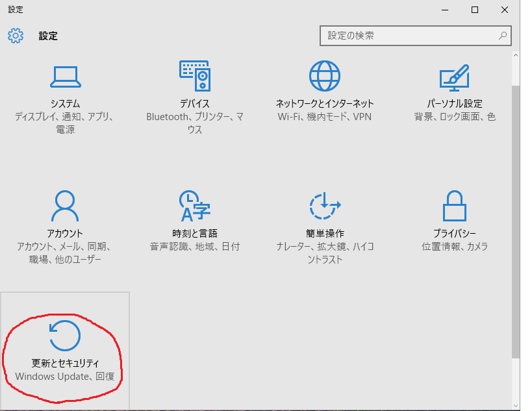Screen dimensions: 532x411
Task: Click the プライバシー title text
Action: point(455,233)
